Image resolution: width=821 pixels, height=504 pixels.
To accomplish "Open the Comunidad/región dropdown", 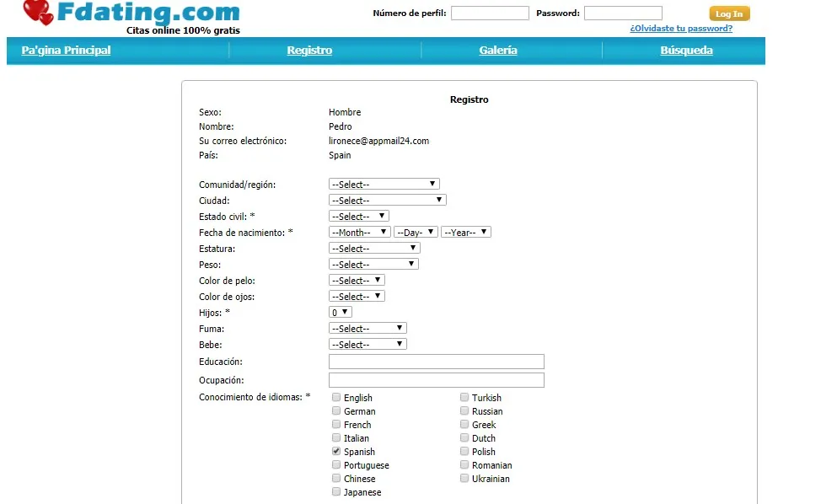I will click(384, 185).
